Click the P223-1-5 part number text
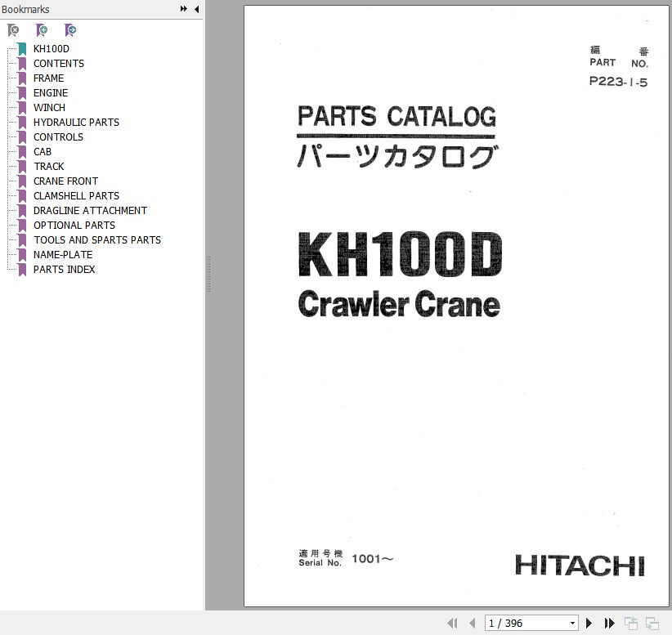 tap(618, 82)
